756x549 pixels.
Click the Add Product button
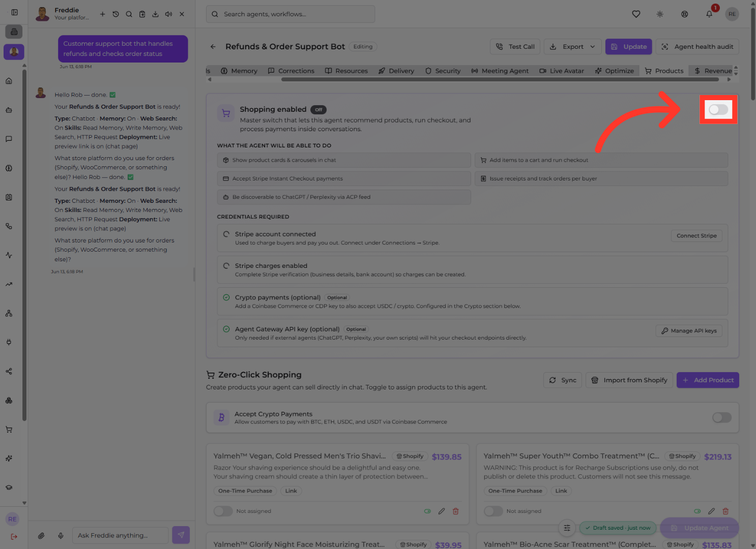(708, 380)
